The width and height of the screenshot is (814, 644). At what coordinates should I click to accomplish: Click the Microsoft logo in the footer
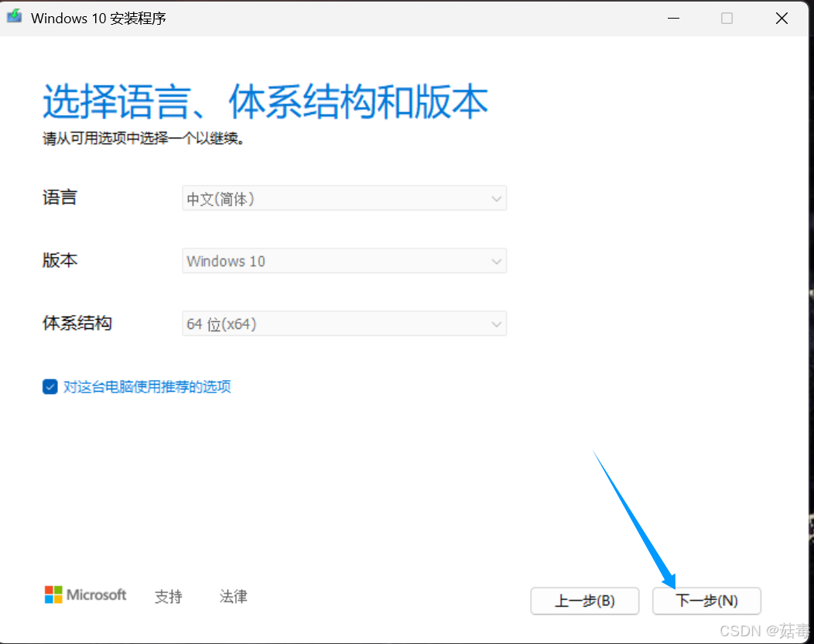pyautogui.click(x=85, y=594)
